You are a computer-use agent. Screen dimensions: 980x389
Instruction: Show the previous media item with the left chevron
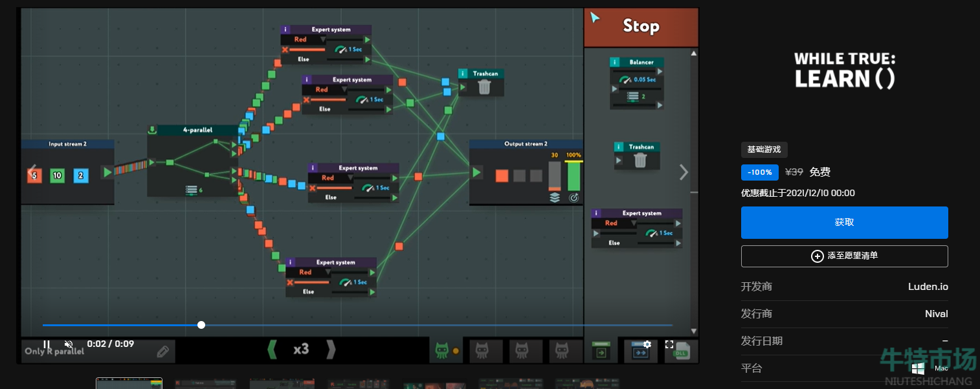point(31,172)
